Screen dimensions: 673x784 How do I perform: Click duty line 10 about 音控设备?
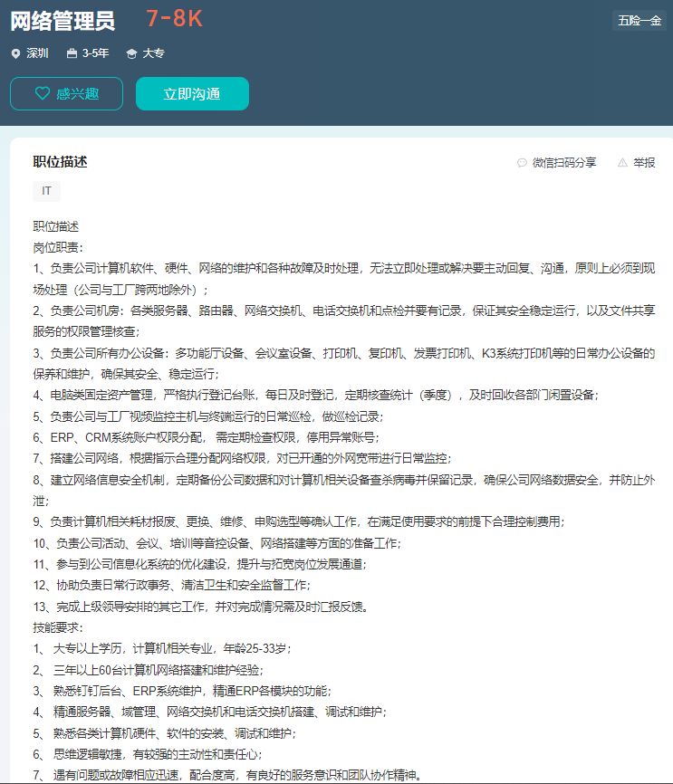tap(217, 543)
